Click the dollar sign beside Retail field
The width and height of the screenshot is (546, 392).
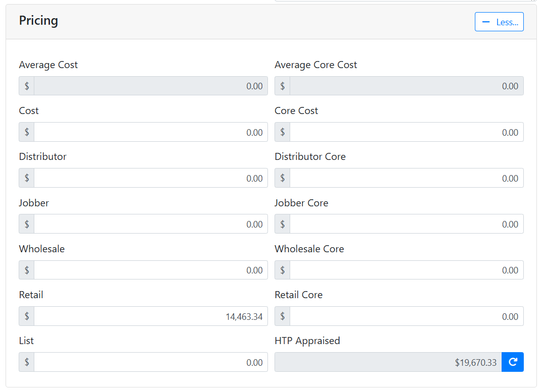tap(27, 316)
